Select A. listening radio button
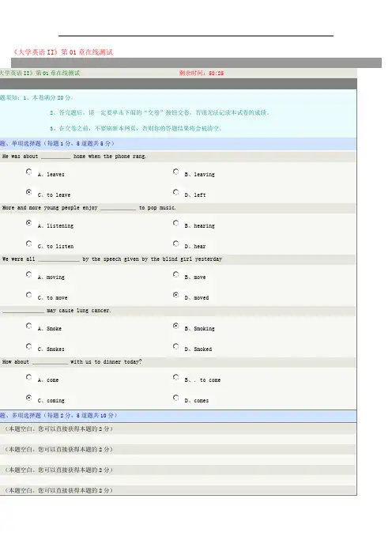Viewport: 392px width, 555px height. (x=29, y=223)
